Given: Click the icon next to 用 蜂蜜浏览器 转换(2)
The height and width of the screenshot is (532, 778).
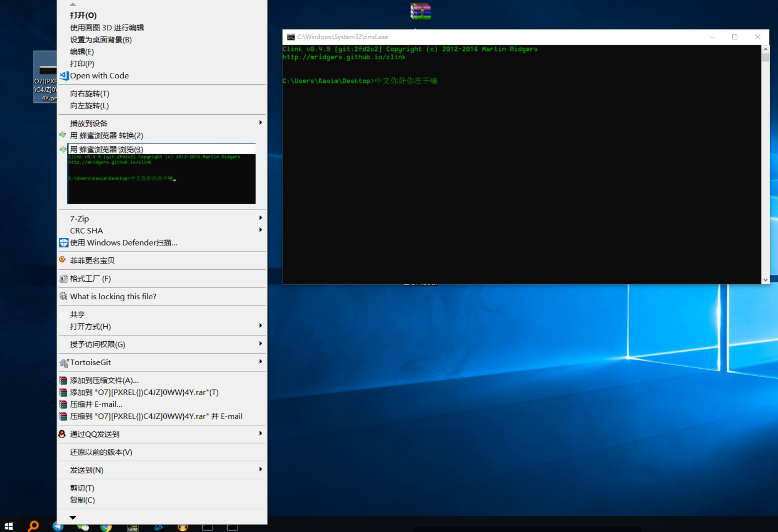Looking at the screenshot, I should click(63, 135).
